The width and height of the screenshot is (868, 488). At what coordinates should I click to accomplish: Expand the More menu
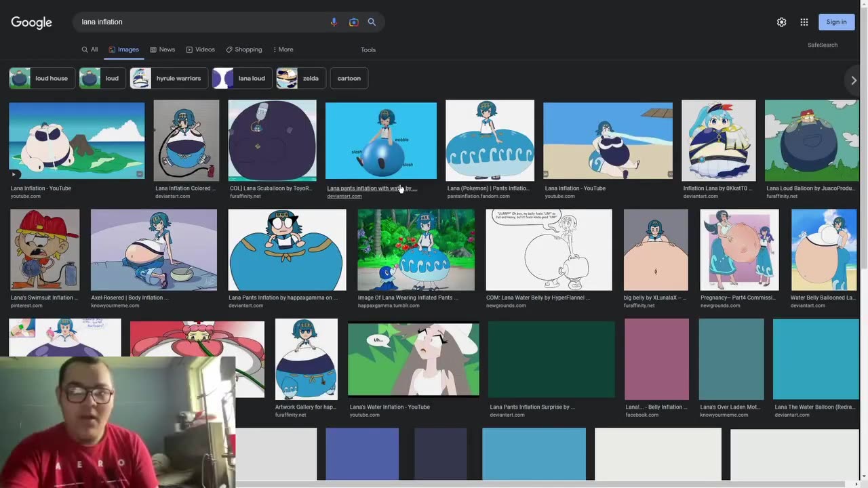[283, 49]
